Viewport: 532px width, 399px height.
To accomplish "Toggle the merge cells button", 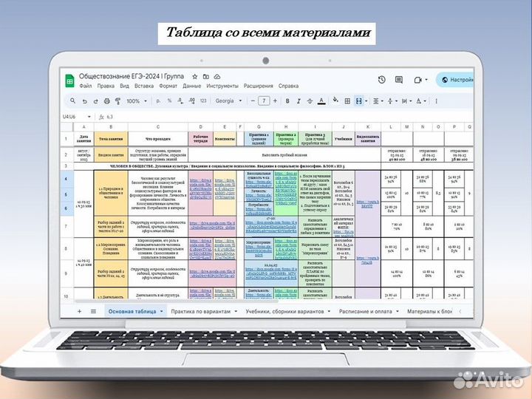I will 359,101.
